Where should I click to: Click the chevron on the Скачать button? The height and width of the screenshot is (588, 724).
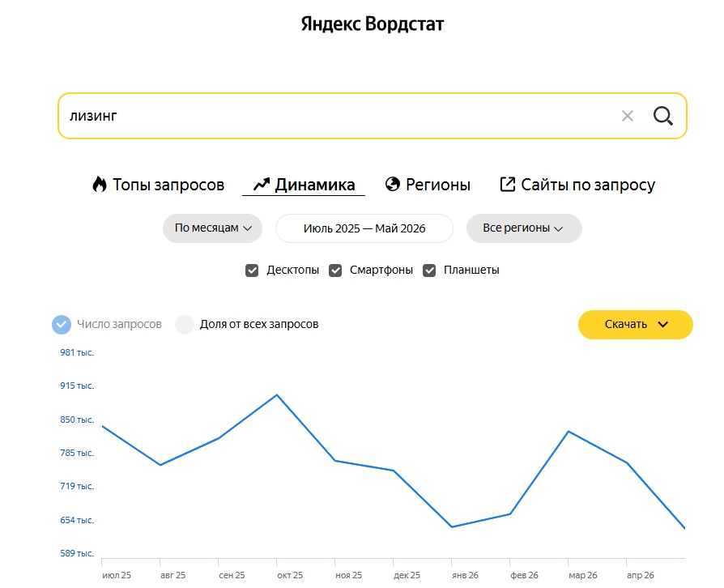663,324
